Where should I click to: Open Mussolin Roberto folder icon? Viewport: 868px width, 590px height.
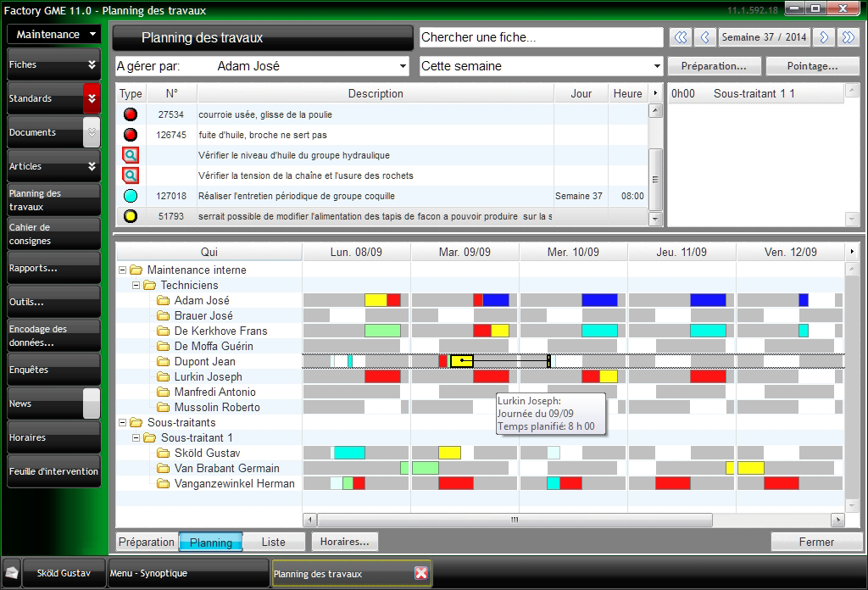click(x=163, y=408)
